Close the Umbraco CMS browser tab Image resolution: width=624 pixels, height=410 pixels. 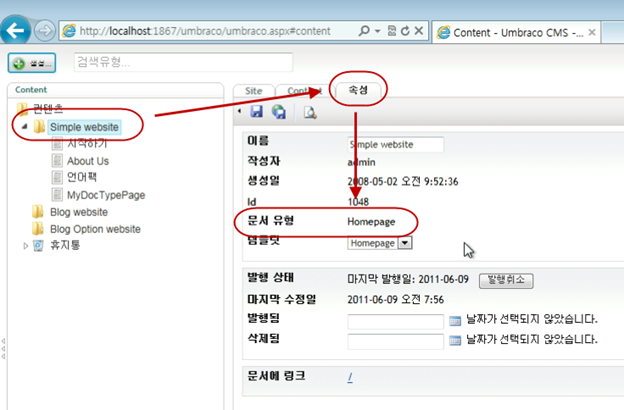click(x=592, y=32)
